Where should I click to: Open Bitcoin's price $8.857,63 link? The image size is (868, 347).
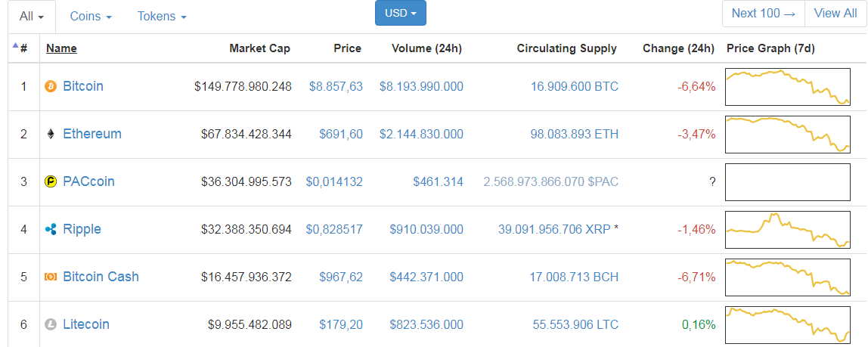click(x=336, y=87)
